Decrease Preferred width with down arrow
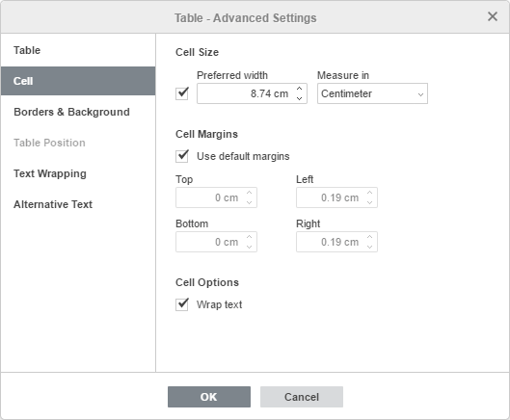This screenshot has width=510, height=420. point(300,98)
